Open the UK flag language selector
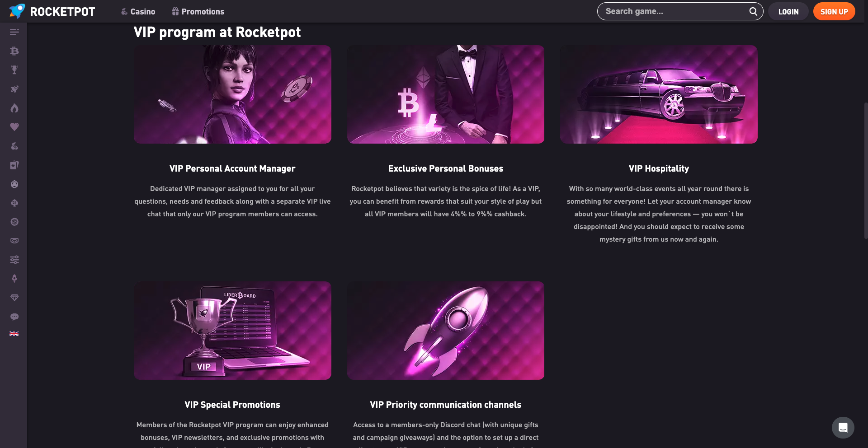The image size is (868, 448). (x=14, y=334)
